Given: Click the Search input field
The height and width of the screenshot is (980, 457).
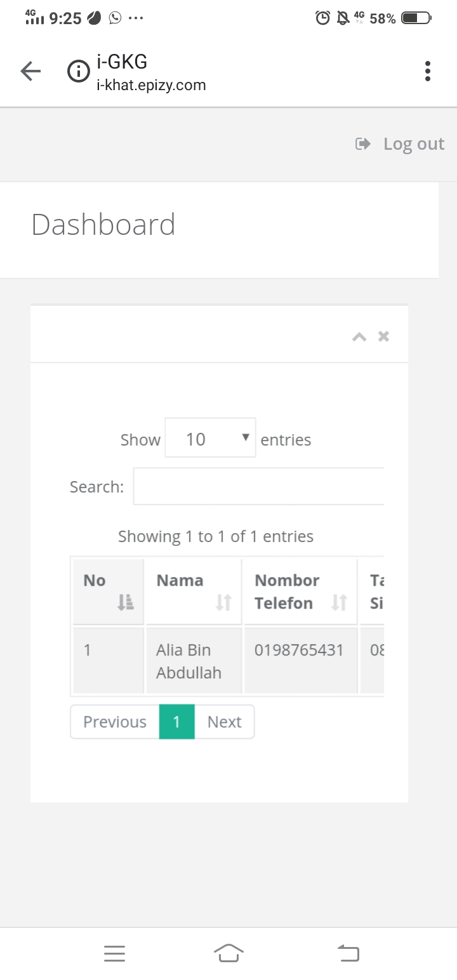Looking at the screenshot, I should (259, 486).
